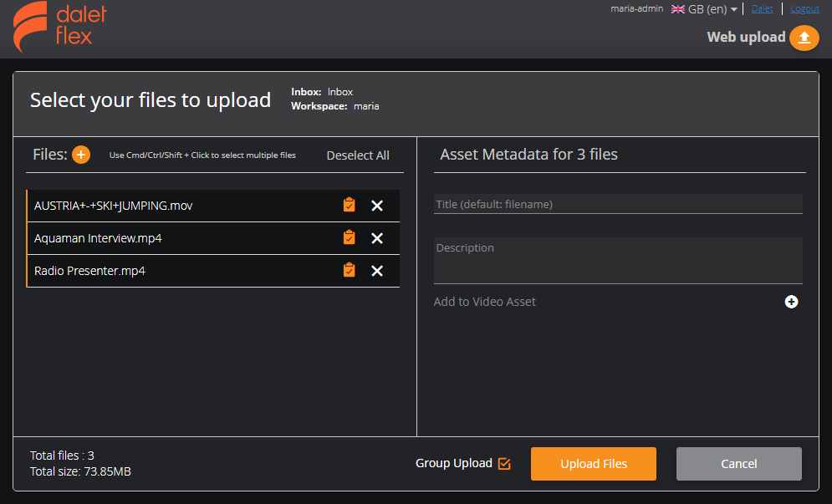Open metadata clipboard icon for Aquaman Interview.mp4

click(x=349, y=237)
